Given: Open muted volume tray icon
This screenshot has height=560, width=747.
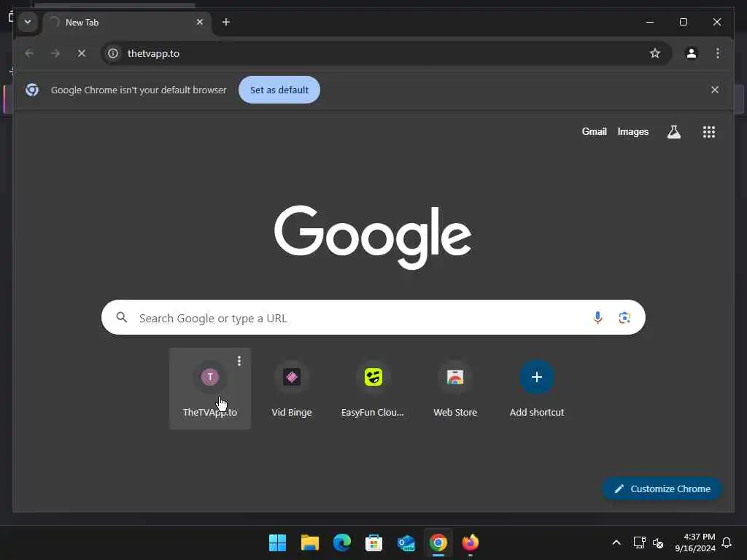Looking at the screenshot, I should pyautogui.click(x=659, y=542).
